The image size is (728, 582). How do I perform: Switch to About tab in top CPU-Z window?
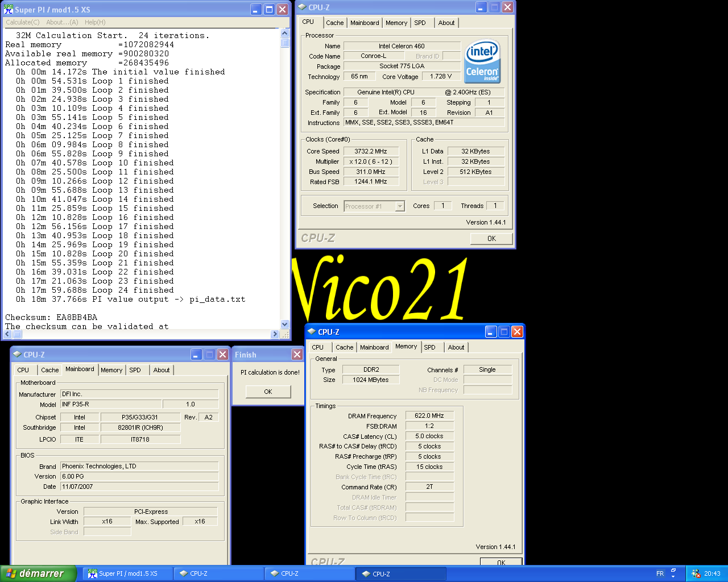tap(446, 23)
